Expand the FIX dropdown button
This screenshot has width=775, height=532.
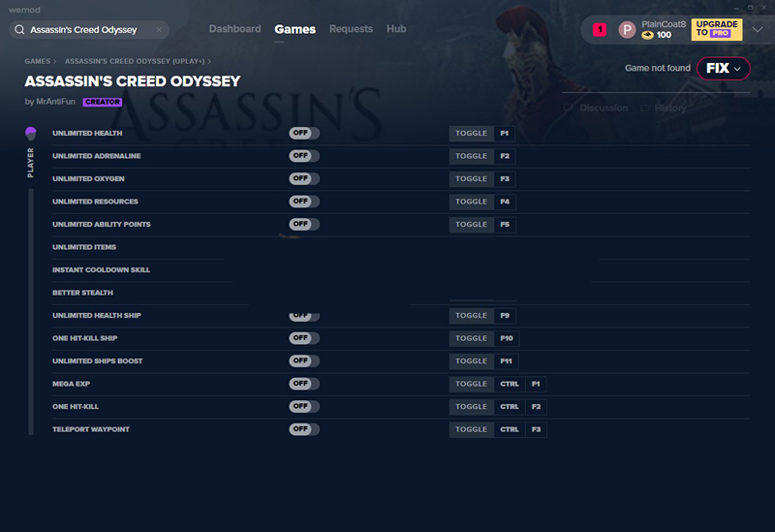pyautogui.click(x=723, y=68)
